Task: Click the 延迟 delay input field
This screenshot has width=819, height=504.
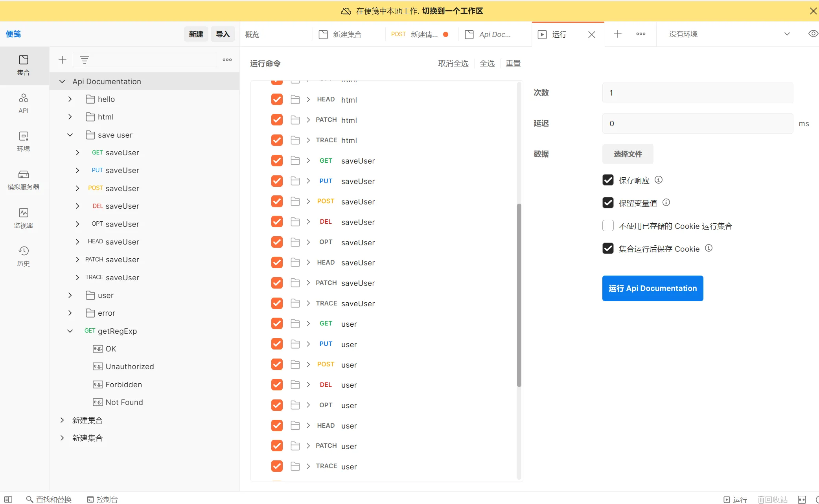Action: [x=697, y=123]
